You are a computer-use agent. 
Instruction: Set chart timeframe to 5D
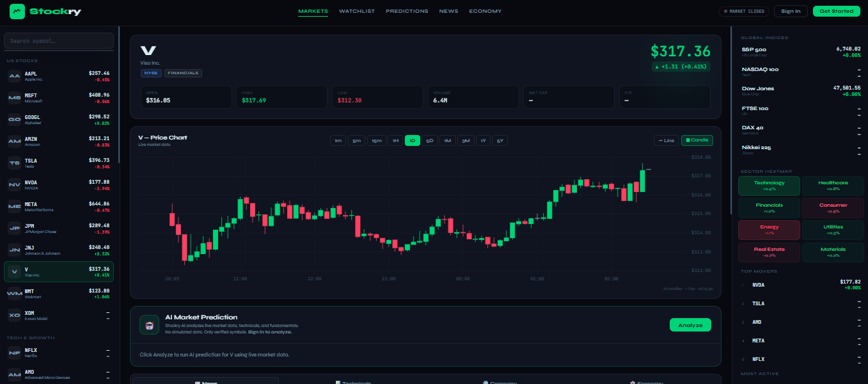pos(430,141)
